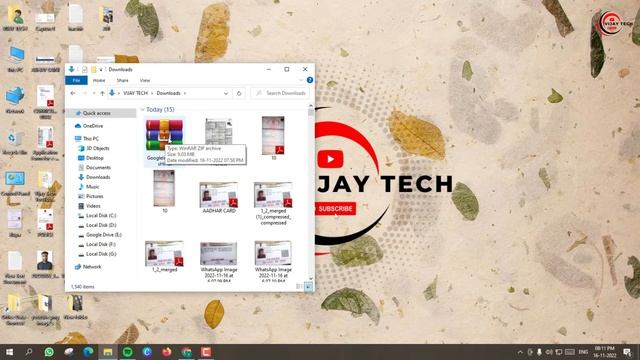Click the volume speaker tray icon
This screenshot has height=360, width=640.
pos(549,352)
